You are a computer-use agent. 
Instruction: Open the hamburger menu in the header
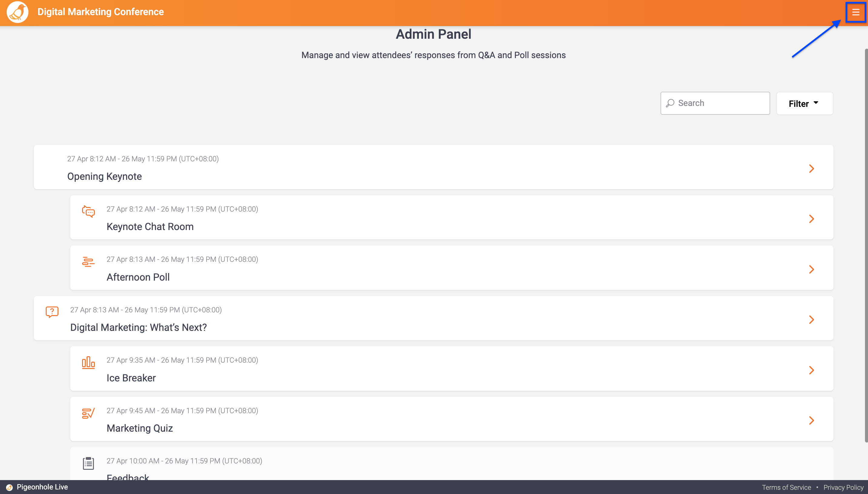(x=856, y=12)
